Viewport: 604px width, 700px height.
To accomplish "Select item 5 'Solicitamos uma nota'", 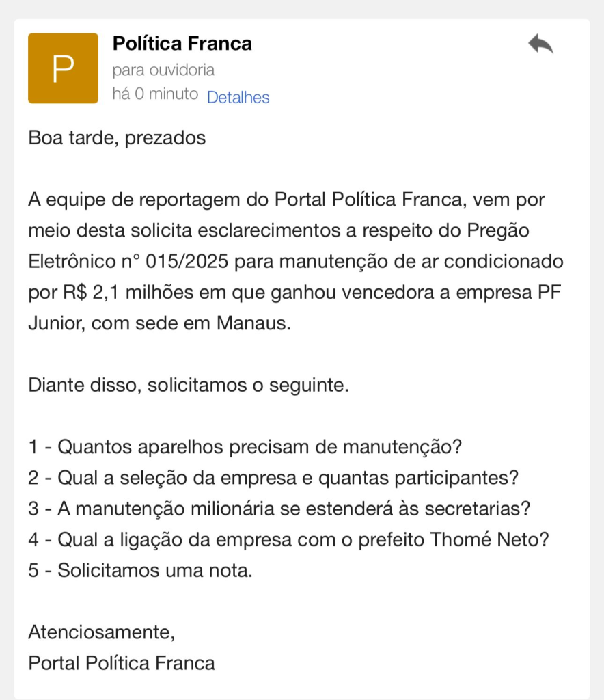I will [x=140, y=570].
